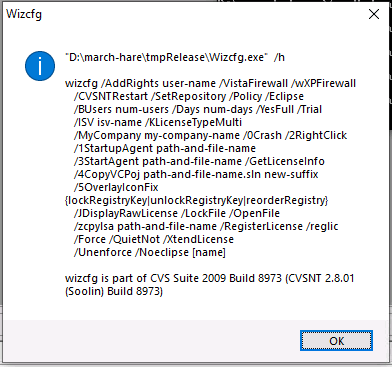Click the /Unenforce /Noeclipse [name] line
The width and height of the screenshot is (392, 367).
point(150,252)
